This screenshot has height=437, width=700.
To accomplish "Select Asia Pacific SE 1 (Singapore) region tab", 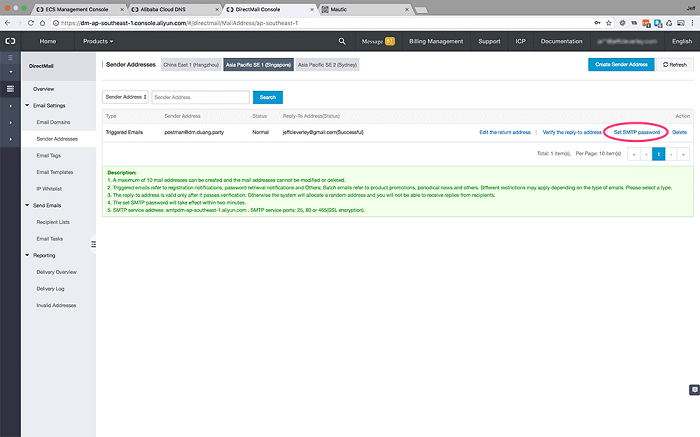I will 258,65.
